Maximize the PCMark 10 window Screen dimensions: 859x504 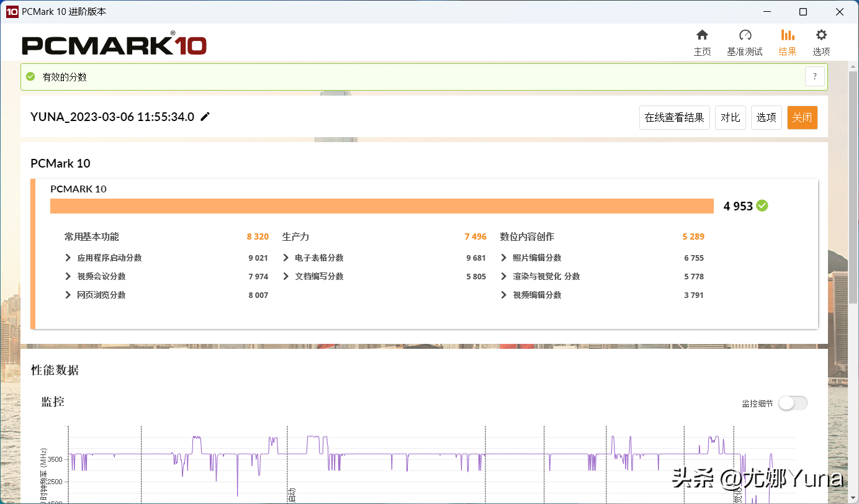803,12
